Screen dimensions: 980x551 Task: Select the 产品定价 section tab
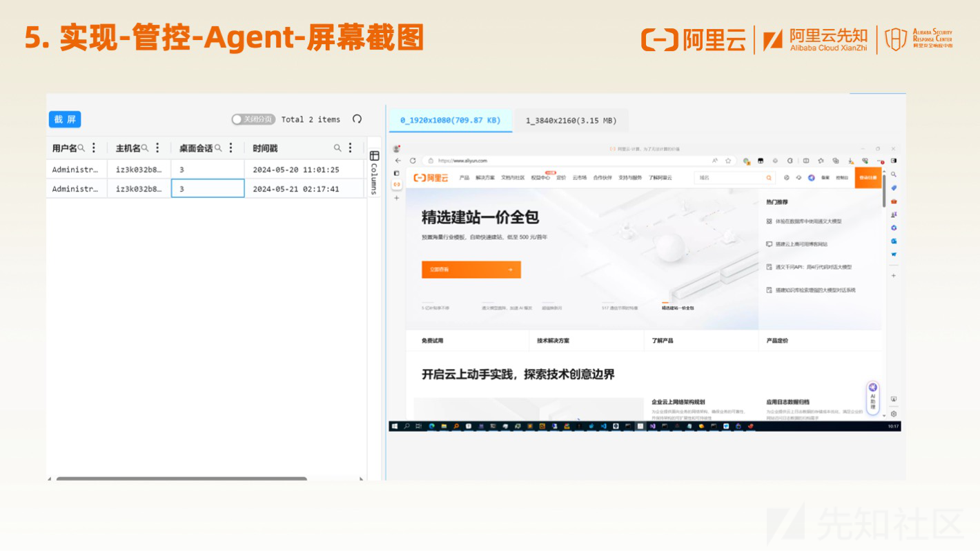point(777,341)
